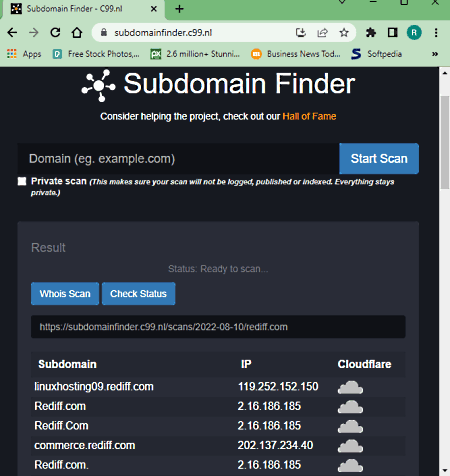Click the address bar URL subdomainfinder.c99.nl
The image size is (450, 476).
(163, 33)
